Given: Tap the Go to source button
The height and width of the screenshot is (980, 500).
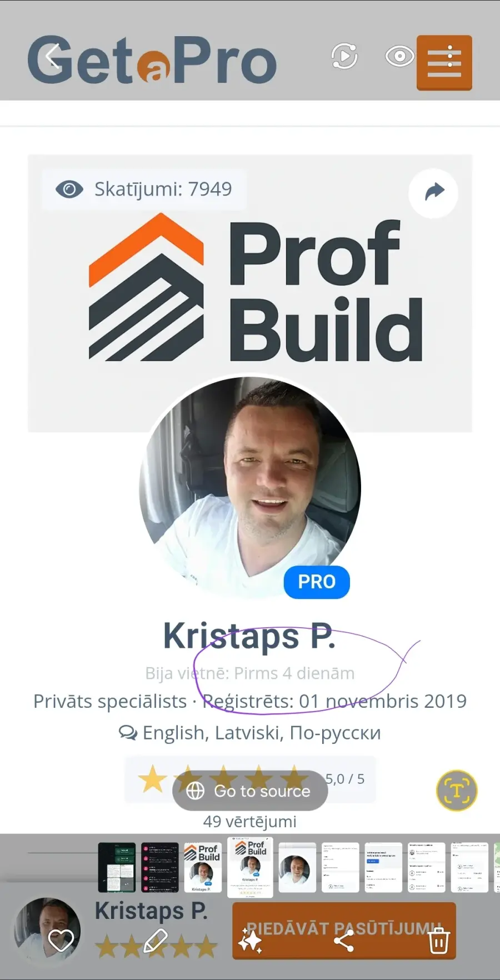Looking at the screenshot, I should [x=250, y=791].
